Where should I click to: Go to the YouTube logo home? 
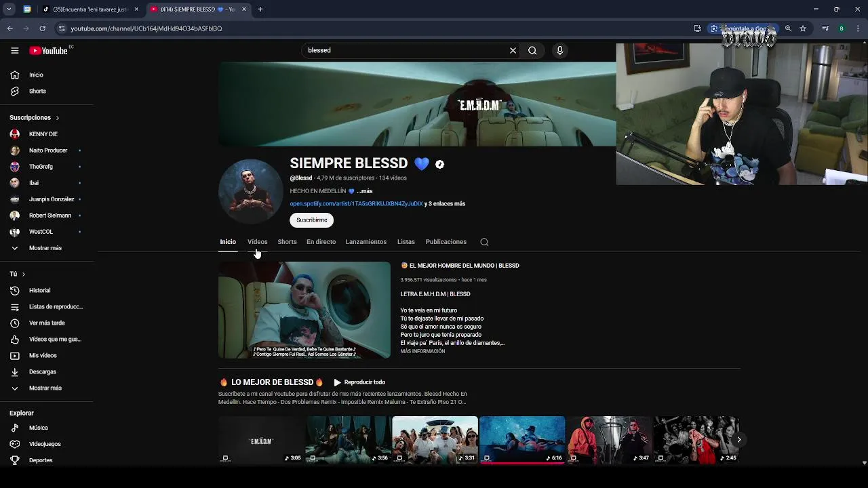point(48,50)
